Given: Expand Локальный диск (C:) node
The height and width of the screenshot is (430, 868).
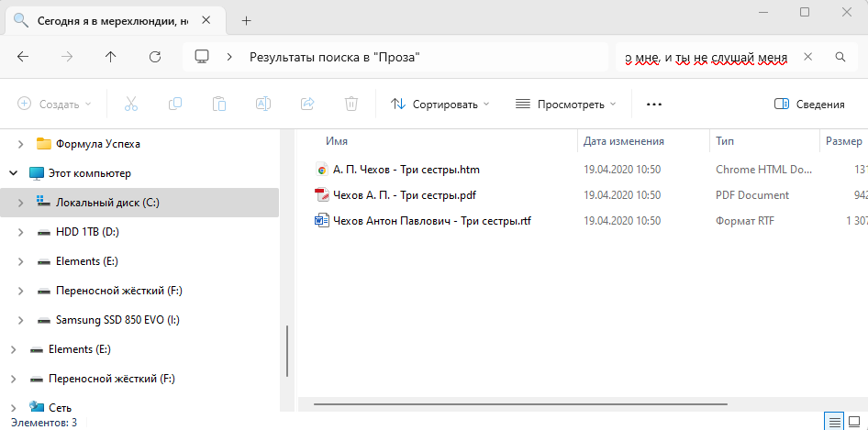Looking at the screenshot, I should click(x=20, y=204).
